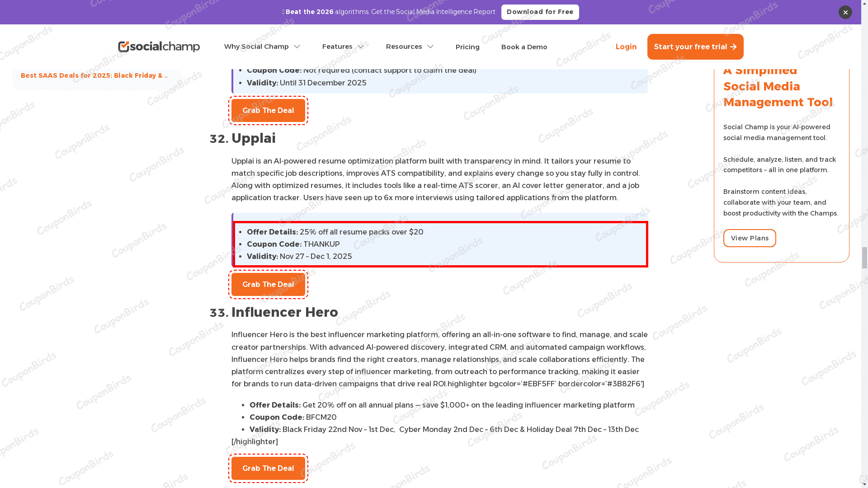The width and height of the screenshot is (868, 488).
Task: Grab The Deal for Influencer Hero
Action: (x=268, y=468)
